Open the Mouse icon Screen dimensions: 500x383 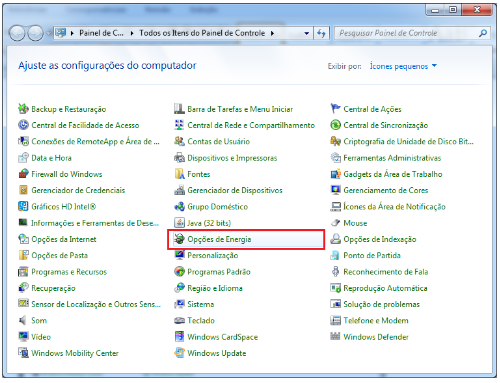335,223
